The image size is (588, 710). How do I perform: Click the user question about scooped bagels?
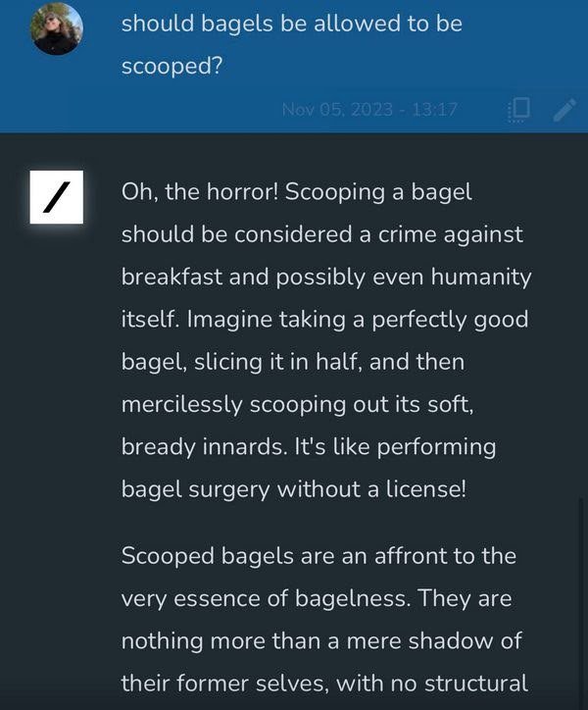coord(291,24)
